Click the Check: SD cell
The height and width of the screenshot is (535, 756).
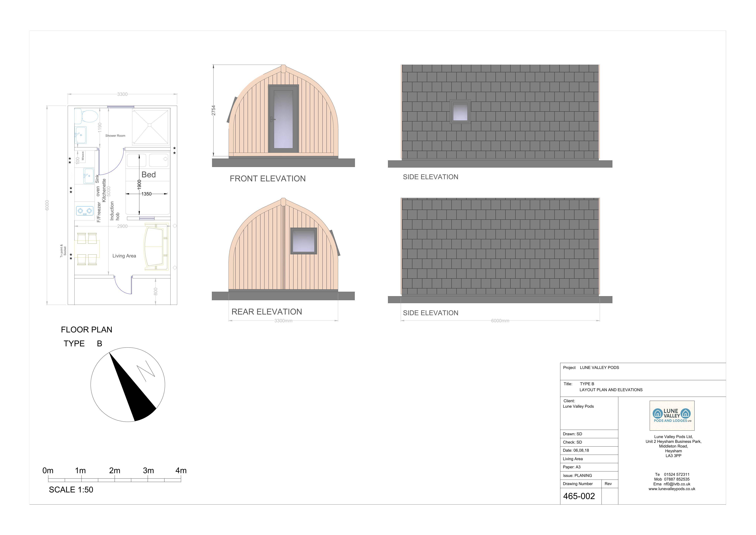click(x=589, y=442)
